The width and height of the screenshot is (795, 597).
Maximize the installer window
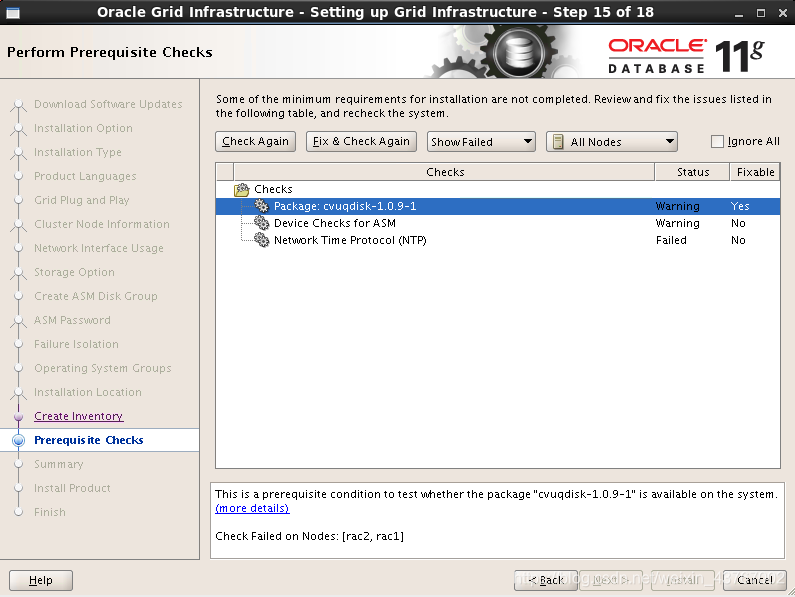pyautogui.click(x=761, y=13)
